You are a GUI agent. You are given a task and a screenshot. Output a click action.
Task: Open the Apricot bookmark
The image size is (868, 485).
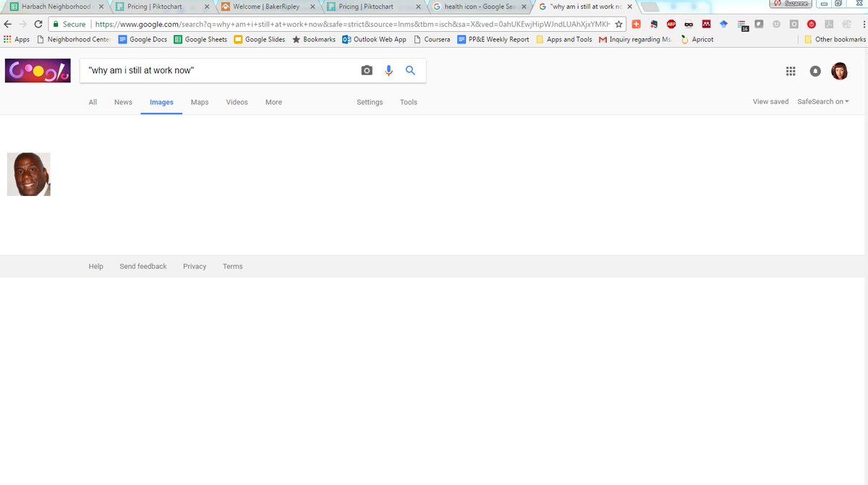click(x=697, y=39)
